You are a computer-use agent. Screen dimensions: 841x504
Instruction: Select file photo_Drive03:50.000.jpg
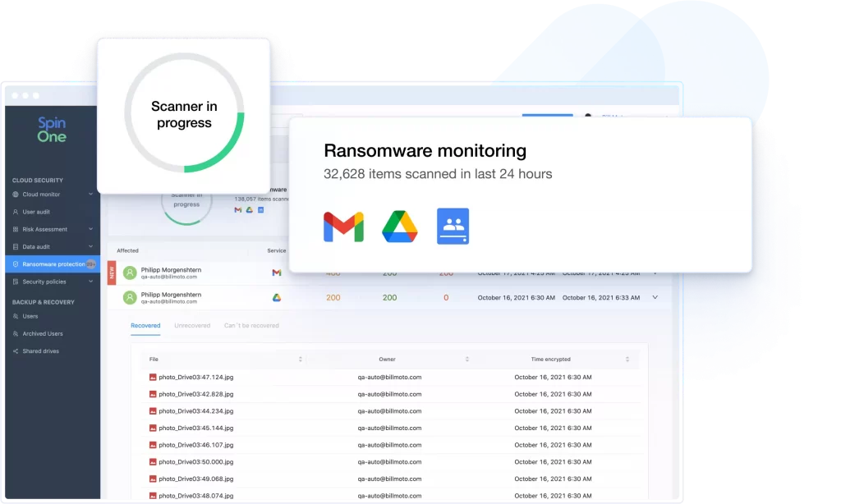coord(195,462)
